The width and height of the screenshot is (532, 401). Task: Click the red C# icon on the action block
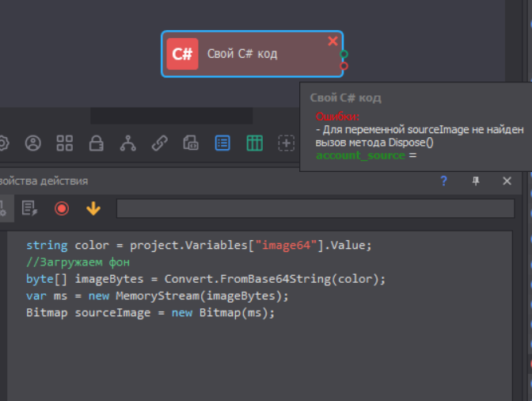click(182, 54)
